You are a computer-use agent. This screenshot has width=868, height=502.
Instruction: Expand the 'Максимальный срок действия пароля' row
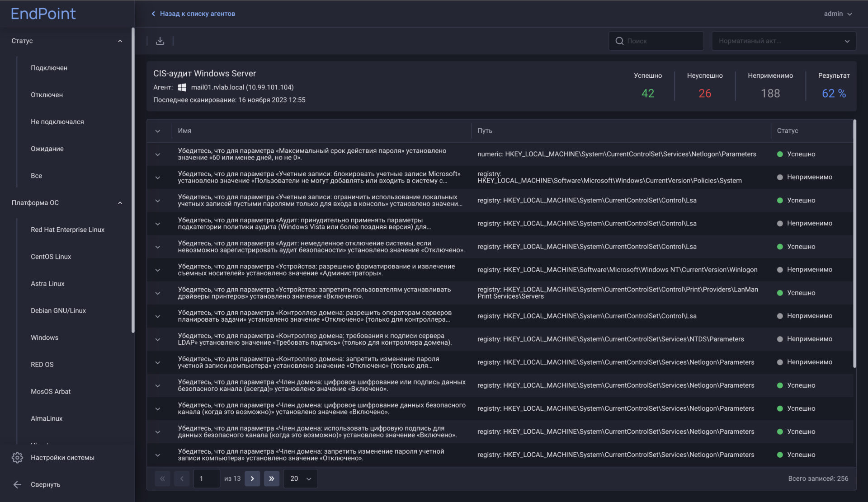158,155
